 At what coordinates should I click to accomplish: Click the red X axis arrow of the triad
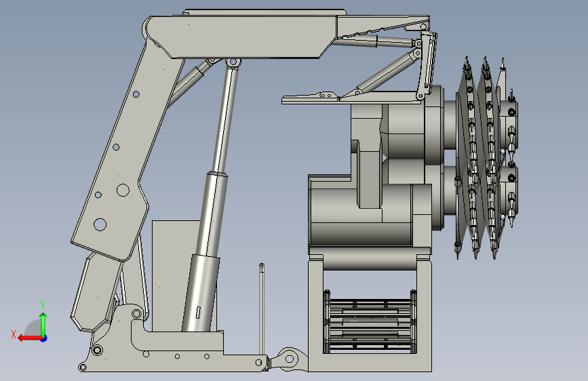pyautogui.click(x=29, y=338)
